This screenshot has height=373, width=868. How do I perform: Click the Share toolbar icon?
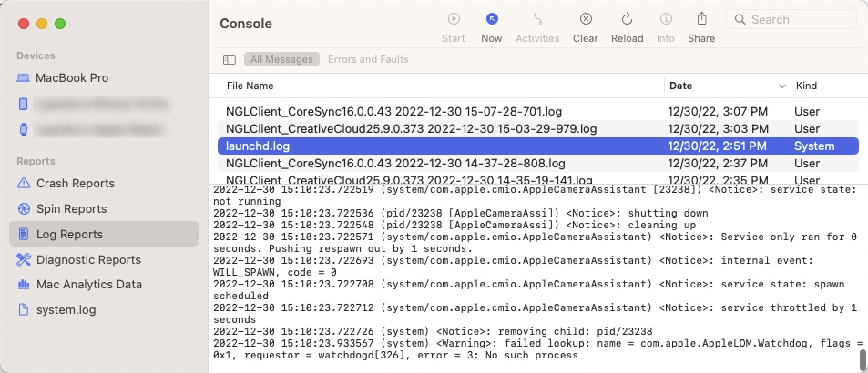click(701, 19)
